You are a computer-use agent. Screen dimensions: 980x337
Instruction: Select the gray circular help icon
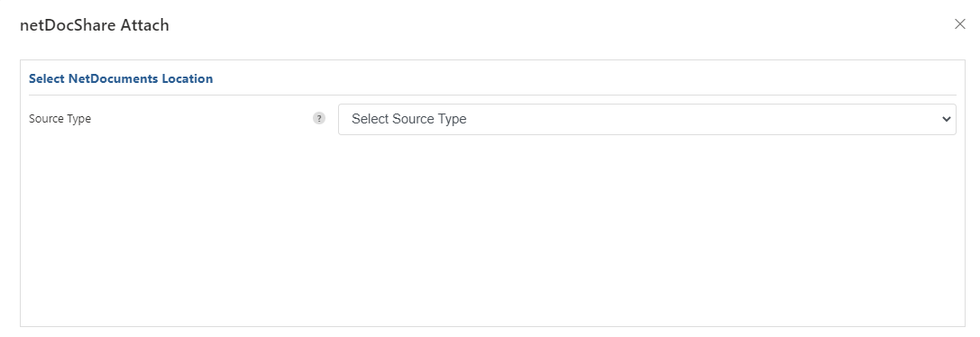point(319,118)
